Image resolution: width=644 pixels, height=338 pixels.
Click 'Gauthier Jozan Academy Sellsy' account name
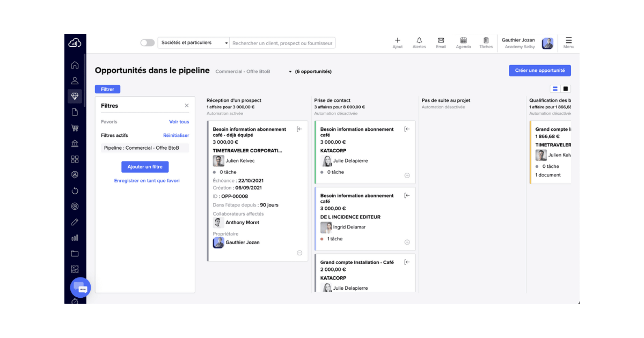[518, 43]
